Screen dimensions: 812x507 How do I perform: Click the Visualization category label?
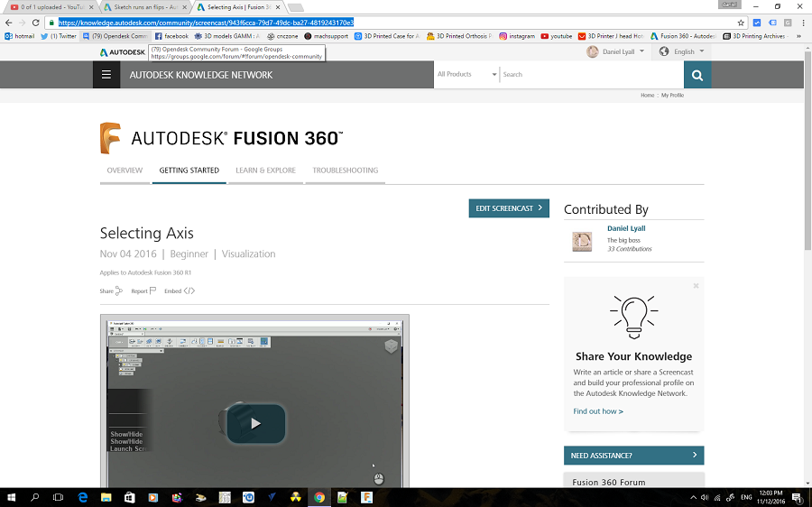(249, 253)
